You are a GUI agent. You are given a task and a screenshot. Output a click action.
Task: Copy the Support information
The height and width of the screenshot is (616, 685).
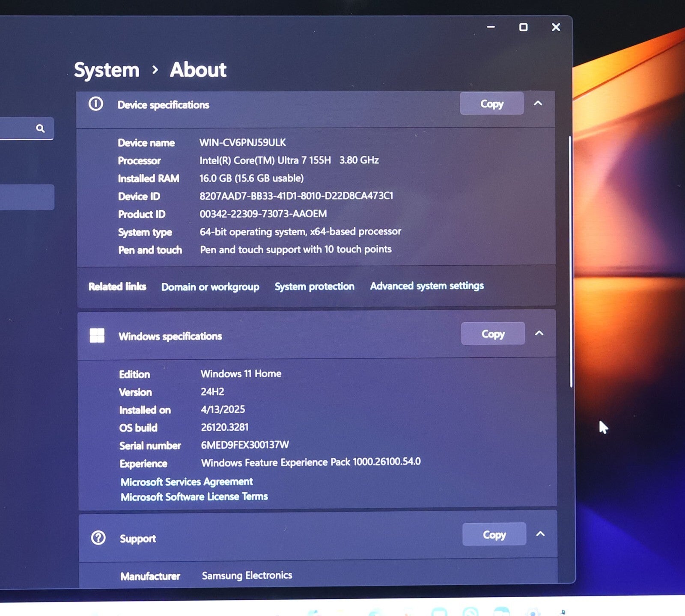pos(494,534)
